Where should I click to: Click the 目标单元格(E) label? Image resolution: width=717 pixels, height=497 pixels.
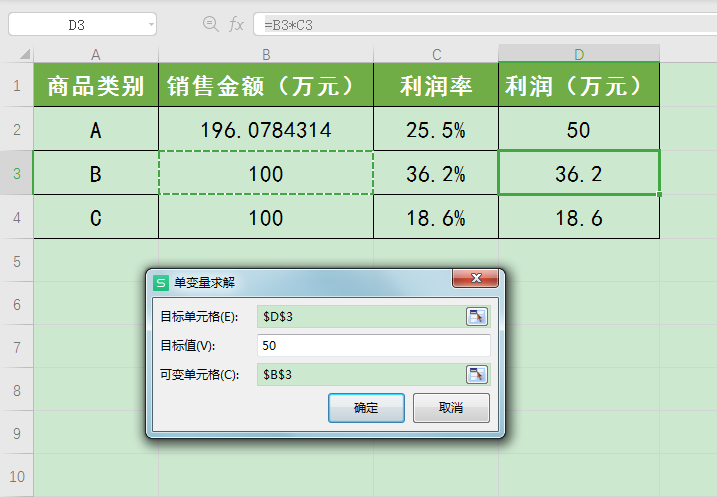[199, 316]
